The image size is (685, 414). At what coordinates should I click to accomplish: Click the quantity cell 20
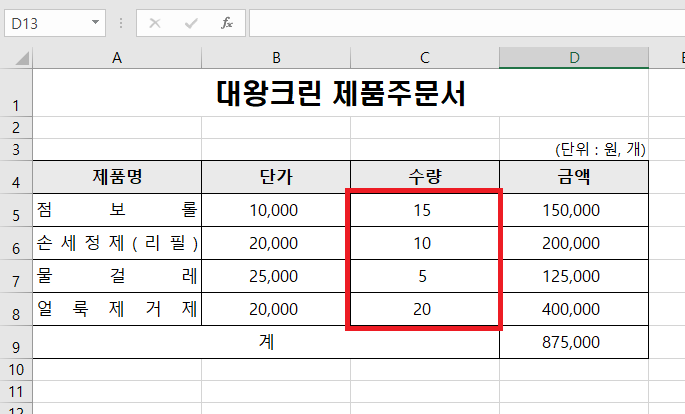coord(425,309)
